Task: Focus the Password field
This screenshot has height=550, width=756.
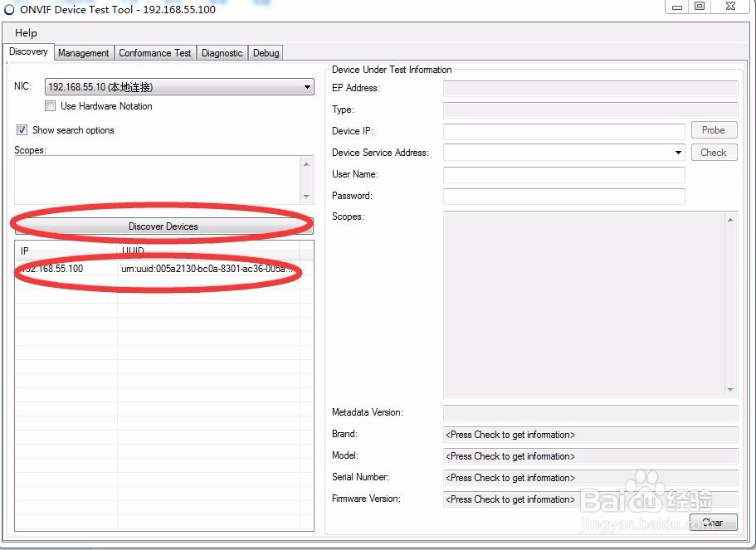Action: pyautogui.click(x=564, y=196)
